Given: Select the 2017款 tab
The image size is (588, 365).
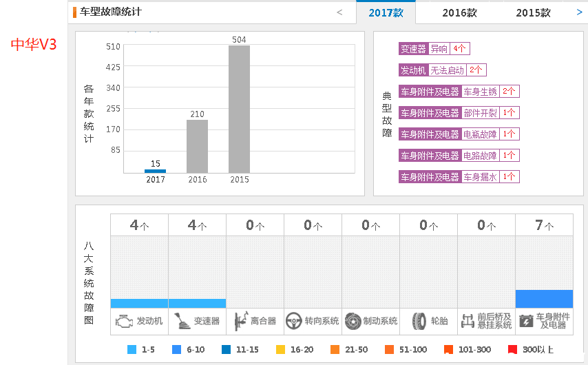Looking at the screenshot, I should point(386,12).
